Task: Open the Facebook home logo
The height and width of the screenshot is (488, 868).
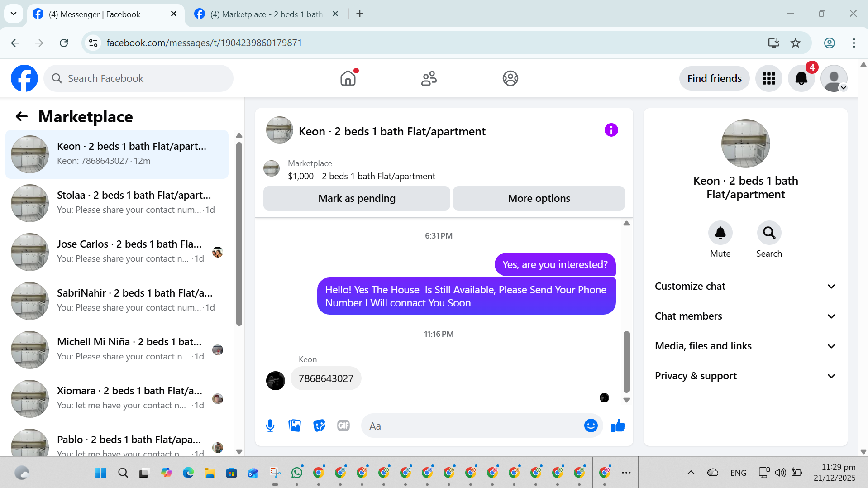Action: click(24, 78)
